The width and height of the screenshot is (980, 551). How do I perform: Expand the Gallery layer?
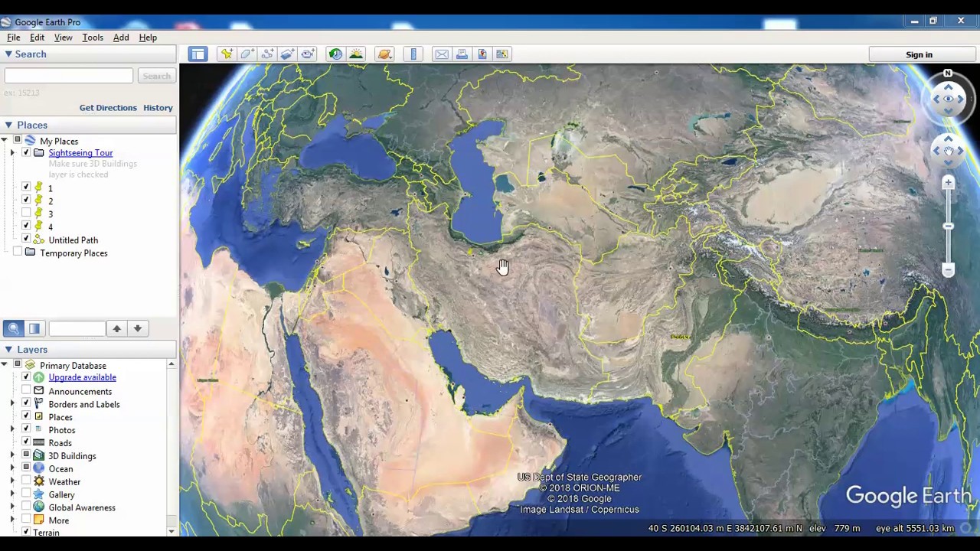click(x=12, y=494)
